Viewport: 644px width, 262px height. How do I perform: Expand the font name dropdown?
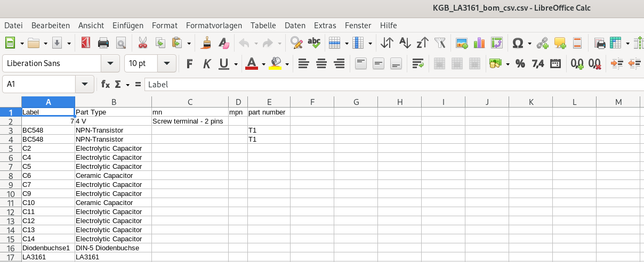110,63
